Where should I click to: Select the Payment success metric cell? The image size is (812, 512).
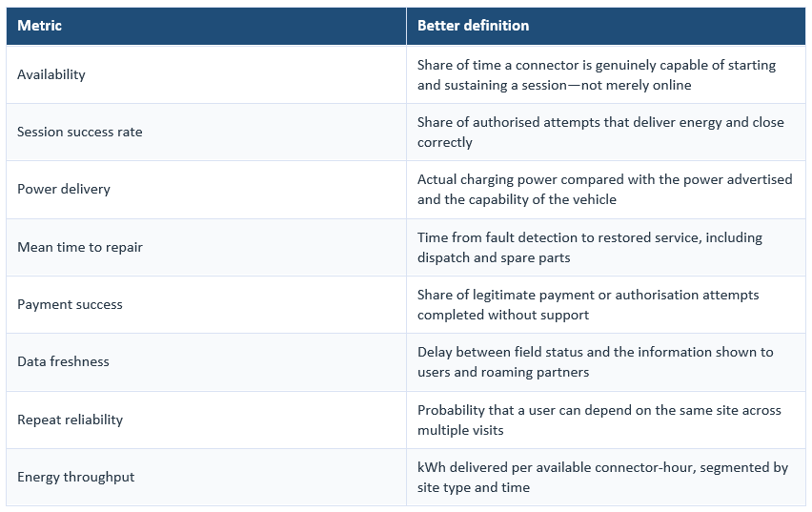point(206,305)
